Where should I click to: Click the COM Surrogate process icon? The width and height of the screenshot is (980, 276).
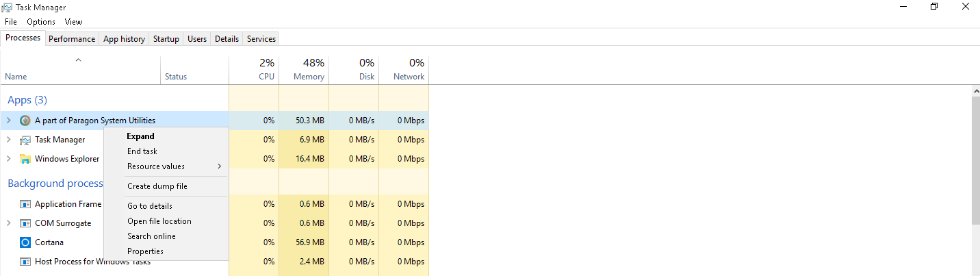point(25,223)
